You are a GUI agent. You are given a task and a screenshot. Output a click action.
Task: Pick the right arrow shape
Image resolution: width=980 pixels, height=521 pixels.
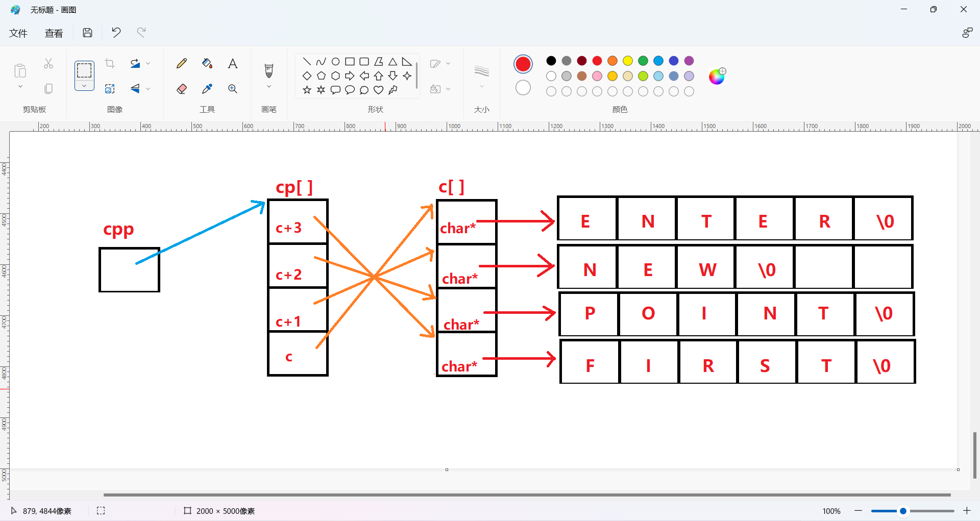click(x=350, y=76)
